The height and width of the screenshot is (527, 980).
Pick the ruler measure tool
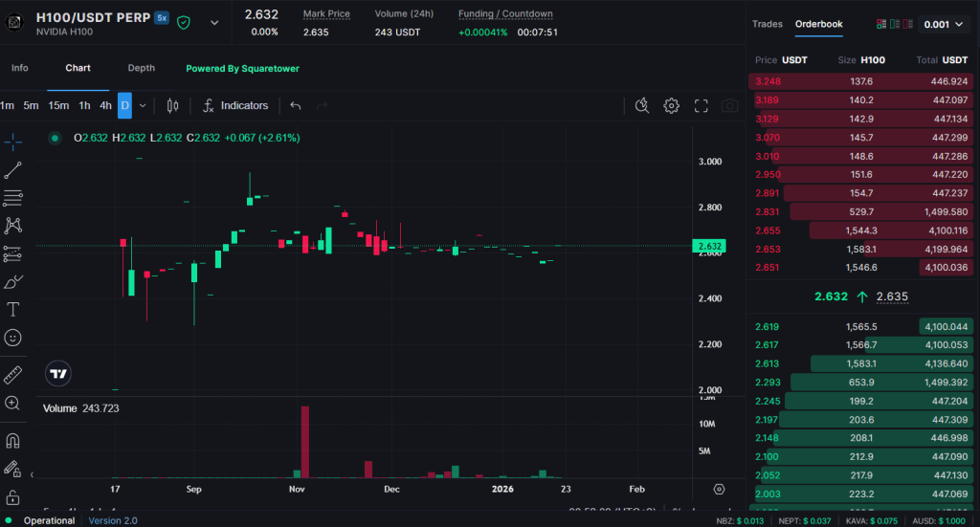tap(12, 375)
